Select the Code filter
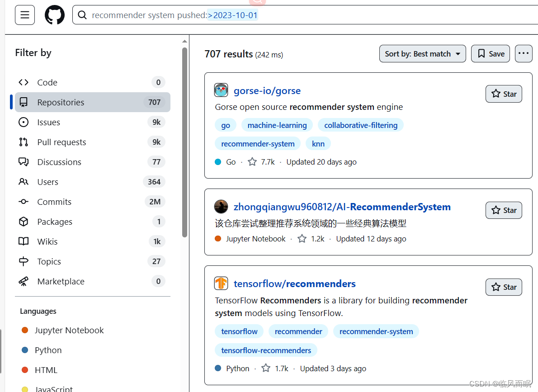The width and height of the screenshot is (538, 392). (93, 82)
